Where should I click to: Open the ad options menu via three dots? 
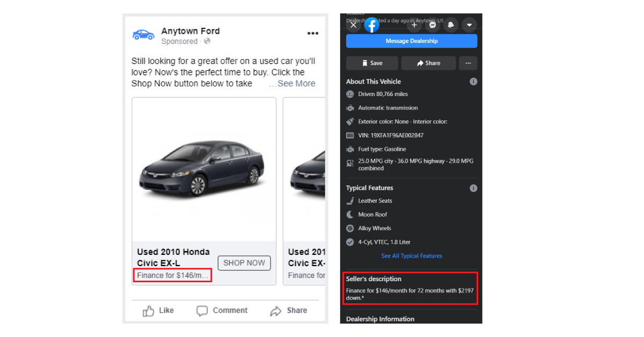click(313, 33)
